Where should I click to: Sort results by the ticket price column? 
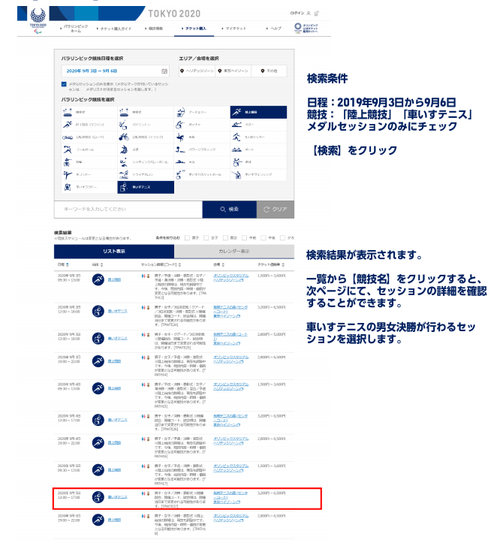[x=271, y=265]
